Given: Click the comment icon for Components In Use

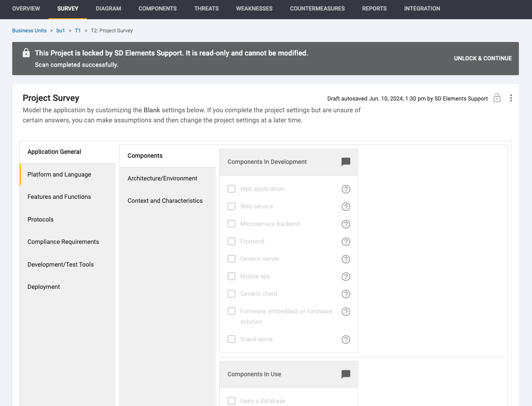Looking at the screenshot, I should pyautogui.click(x=345, y=374).
